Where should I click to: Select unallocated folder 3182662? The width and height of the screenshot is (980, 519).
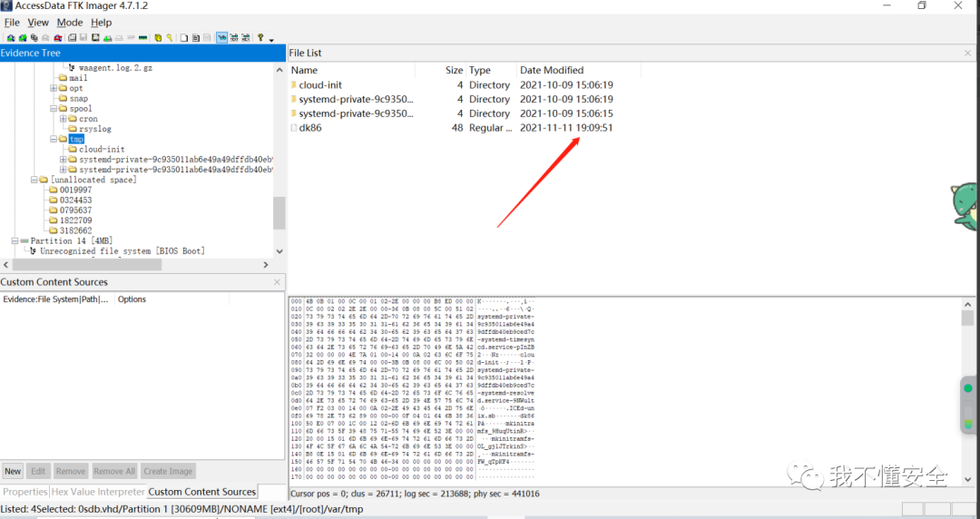click(75, 230)
